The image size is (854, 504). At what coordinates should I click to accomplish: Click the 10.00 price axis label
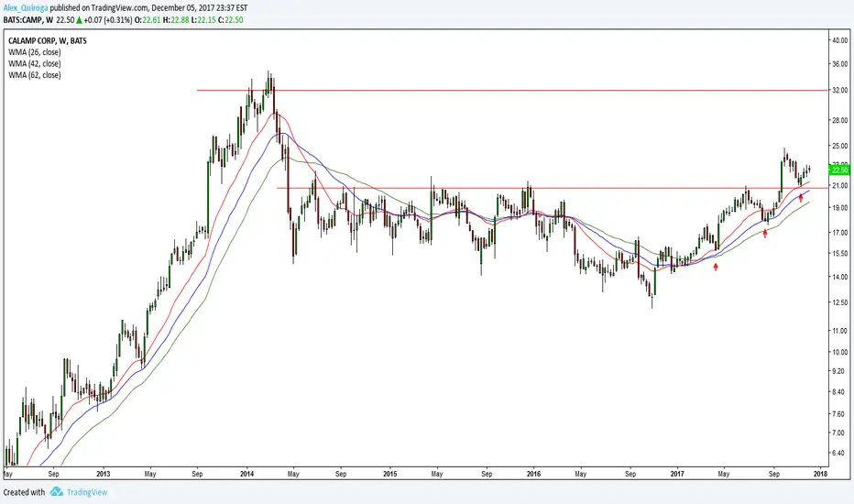pyautogui.click(x=839, y=352)
